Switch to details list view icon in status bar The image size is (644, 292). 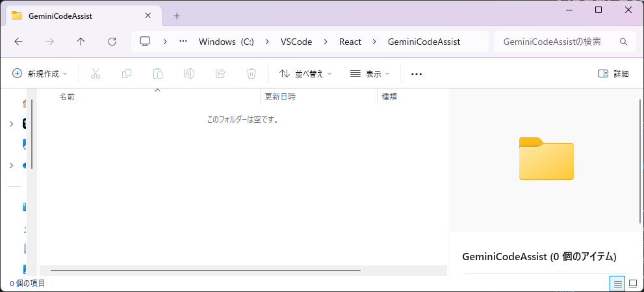pyautogui.click(x=617, y=283)
